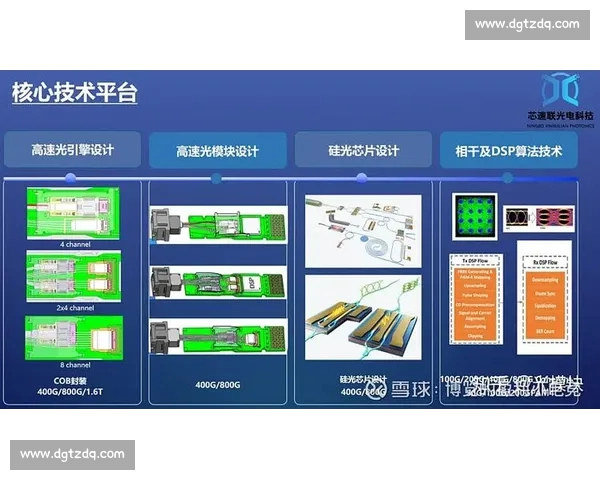Click the Downsampling step in Rx flow
Screen dimensions: 600x480
pos(545,280)
